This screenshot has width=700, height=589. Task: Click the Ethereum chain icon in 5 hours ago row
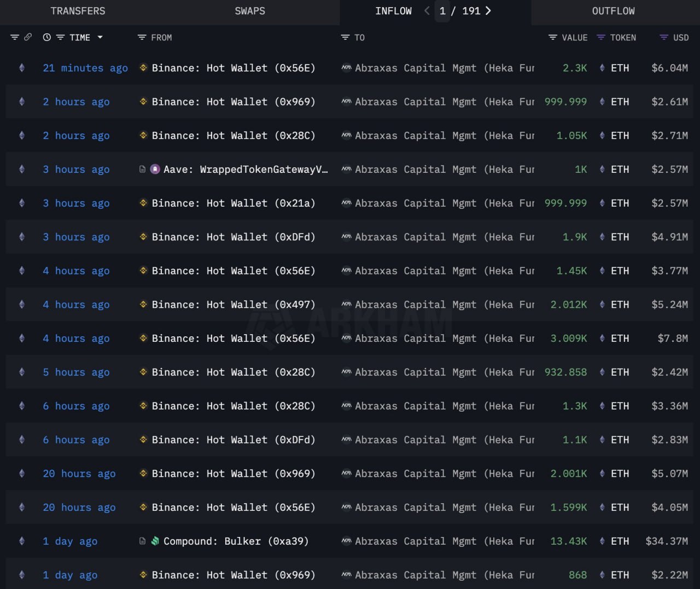click(22, 372)
